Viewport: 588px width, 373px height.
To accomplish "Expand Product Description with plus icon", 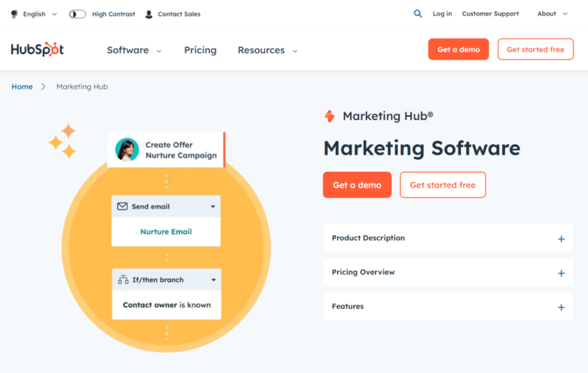I will [x=561, y=239].
